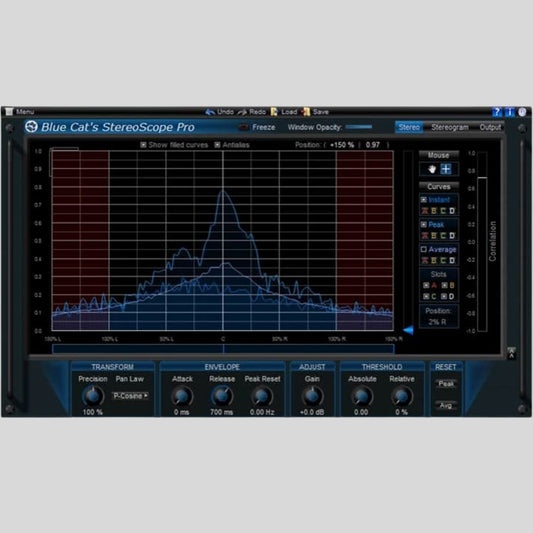The width and height of the screenshot is (533, 533).
Task: Adjust the Window Opacity slider
Action: tap(359, 127)
